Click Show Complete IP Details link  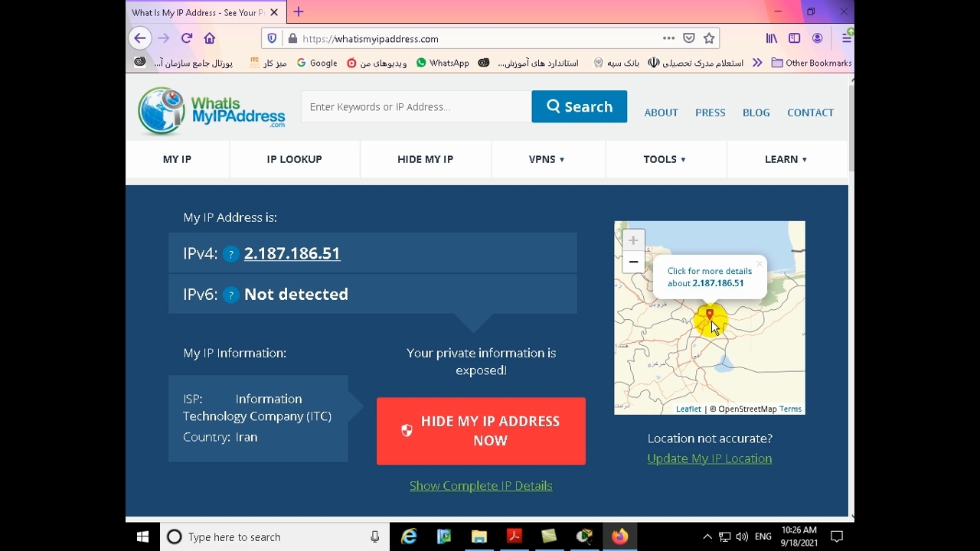point(481,486)
